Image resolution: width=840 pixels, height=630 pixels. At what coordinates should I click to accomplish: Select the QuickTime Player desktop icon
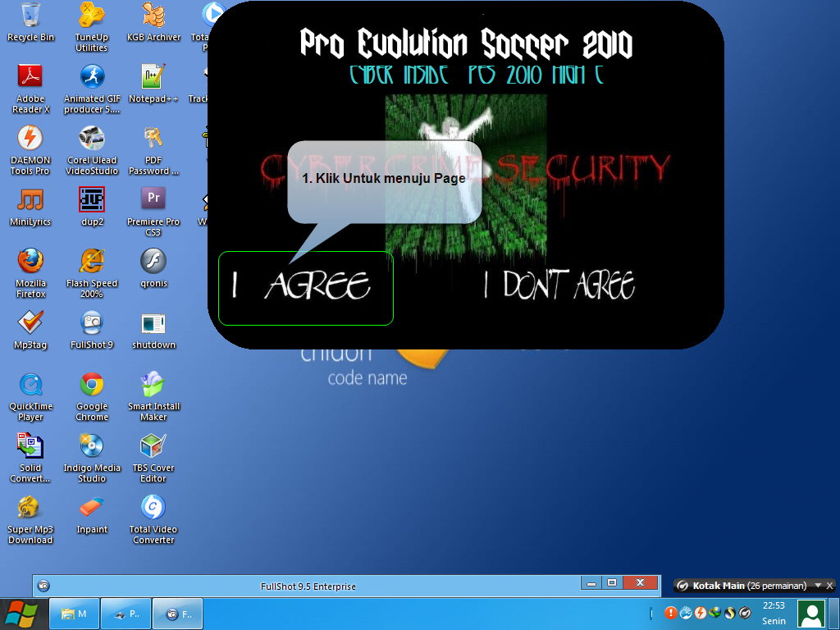point(30,396)
